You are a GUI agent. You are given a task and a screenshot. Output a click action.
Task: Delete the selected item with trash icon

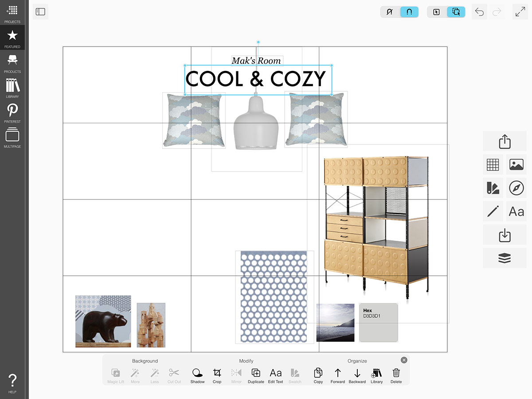click(396, 375)
